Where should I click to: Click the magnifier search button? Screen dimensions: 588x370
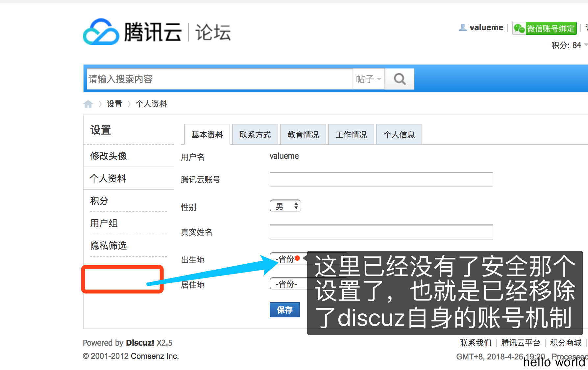[400, 79]
